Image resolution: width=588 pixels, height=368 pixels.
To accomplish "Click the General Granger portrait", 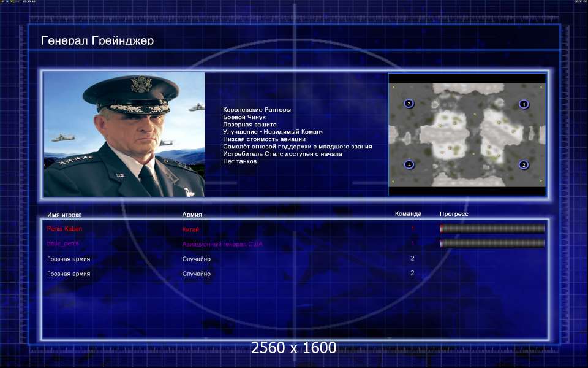I will [x=124, y=134].
